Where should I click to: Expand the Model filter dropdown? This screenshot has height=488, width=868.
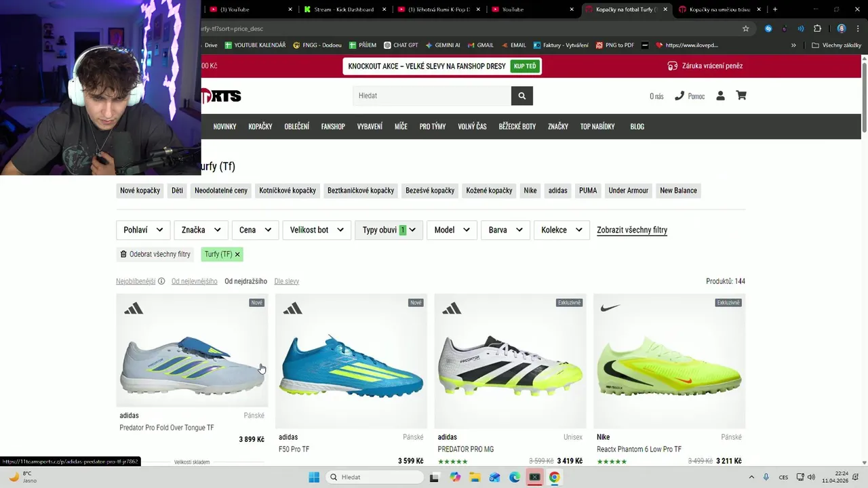pos(452,230)
